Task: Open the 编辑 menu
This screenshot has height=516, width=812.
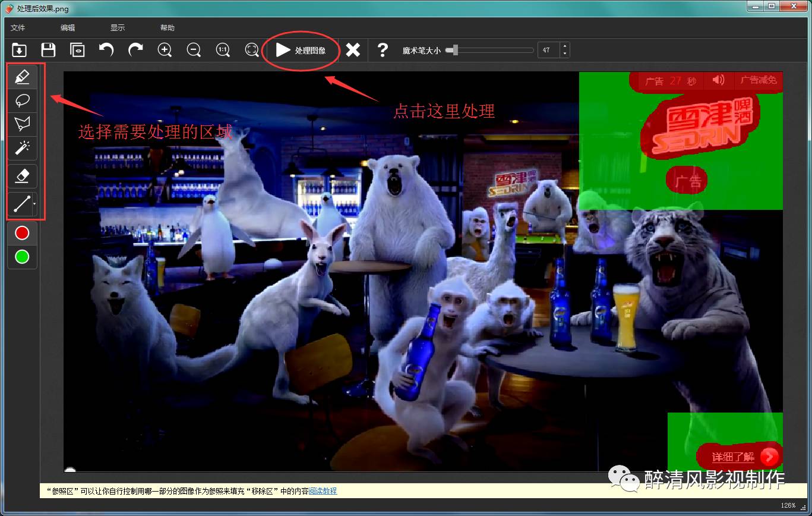Action: (x=68, y=28)
